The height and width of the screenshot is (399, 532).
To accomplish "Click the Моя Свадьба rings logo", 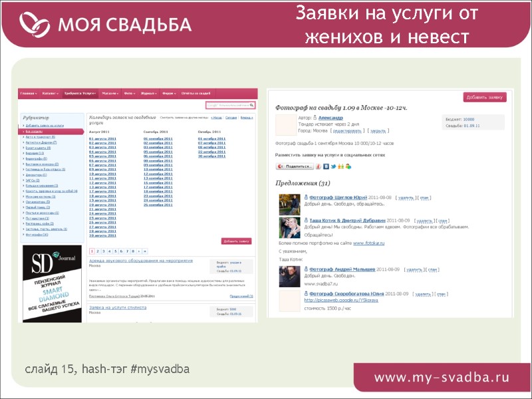I will click(x=35, y=24).
